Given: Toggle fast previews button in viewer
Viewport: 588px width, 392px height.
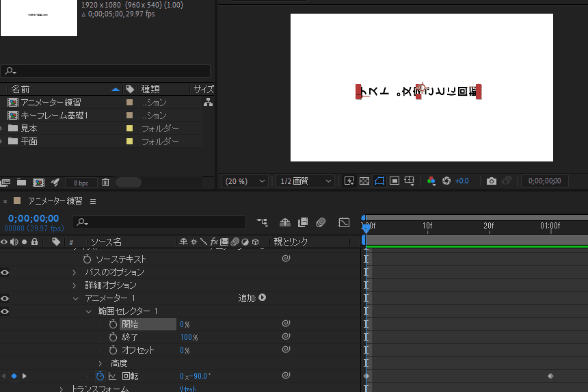Looking at the screenshot, I should tap(349, 181).
